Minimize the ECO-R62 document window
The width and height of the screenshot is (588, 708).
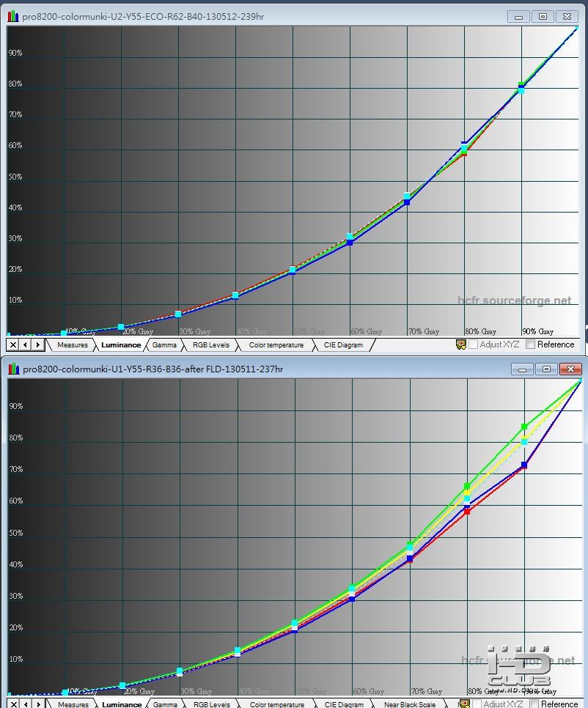[518, 17]
